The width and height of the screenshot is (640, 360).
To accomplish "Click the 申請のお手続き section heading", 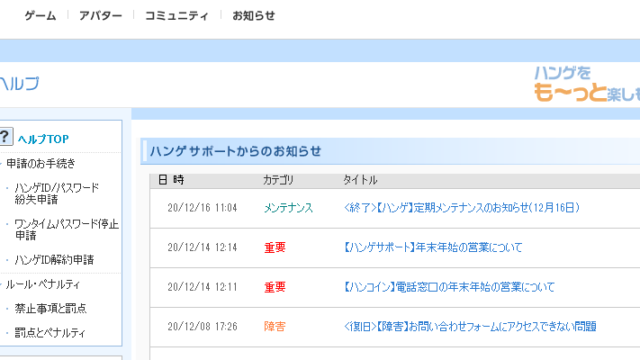I will click(x=41, y=163).
